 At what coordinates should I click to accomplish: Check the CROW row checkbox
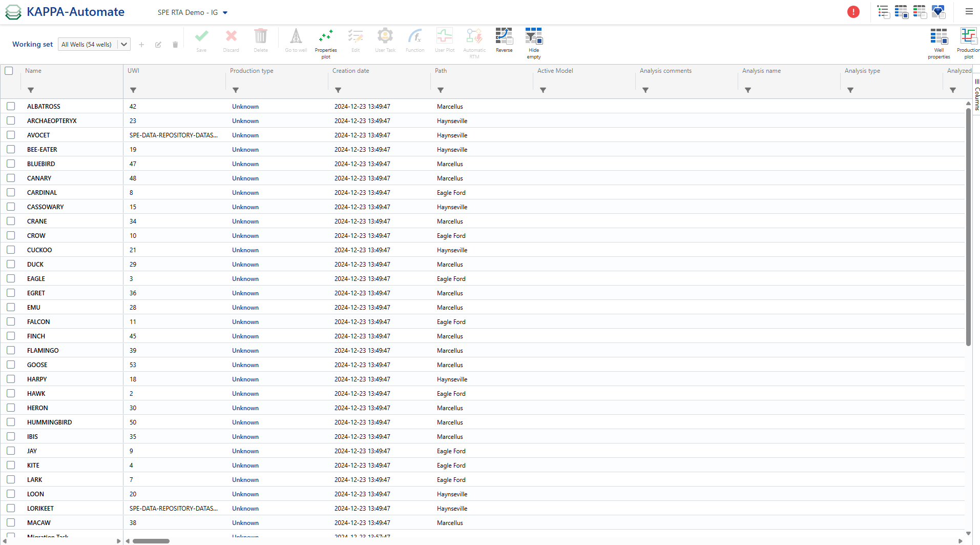[x=11, y=235]
